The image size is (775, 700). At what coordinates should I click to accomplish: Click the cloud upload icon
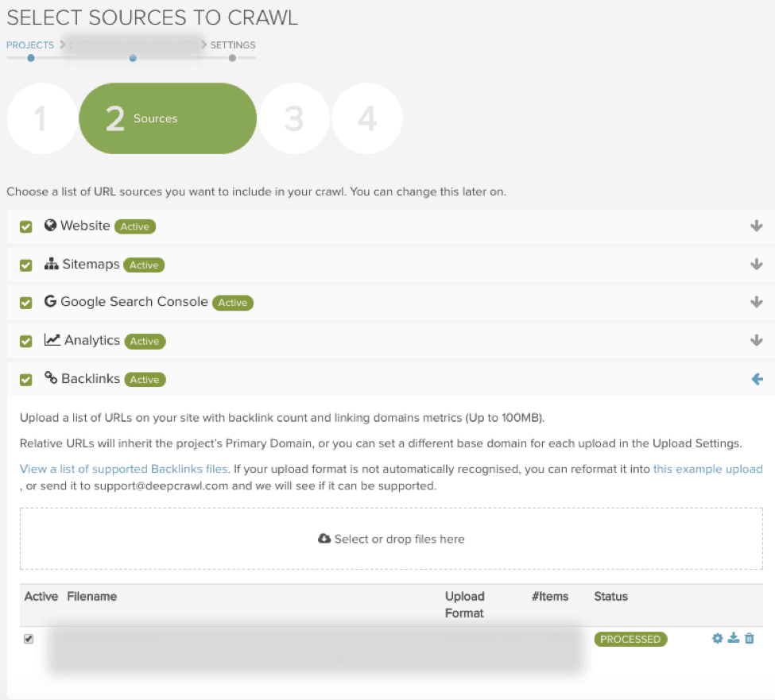(324, 539)
